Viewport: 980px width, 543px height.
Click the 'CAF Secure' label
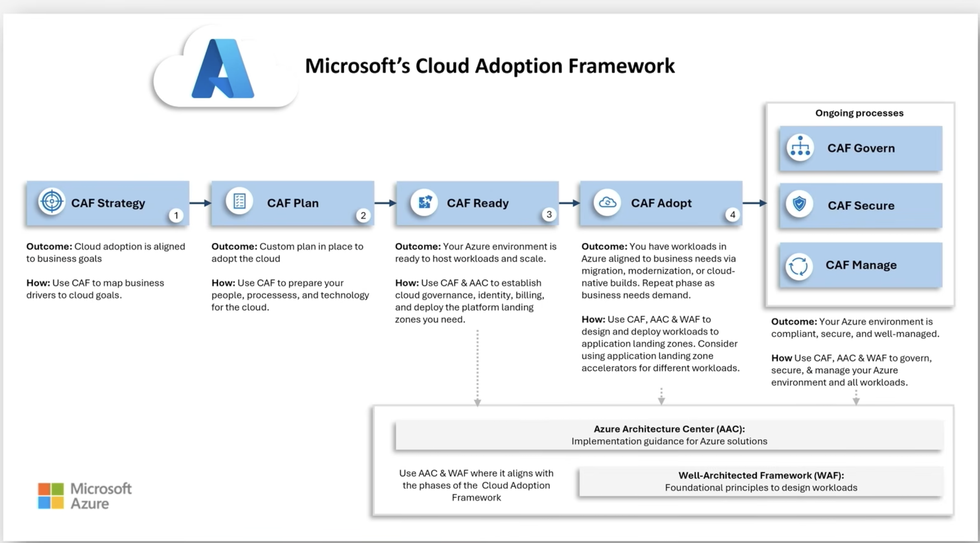(861, 206)
